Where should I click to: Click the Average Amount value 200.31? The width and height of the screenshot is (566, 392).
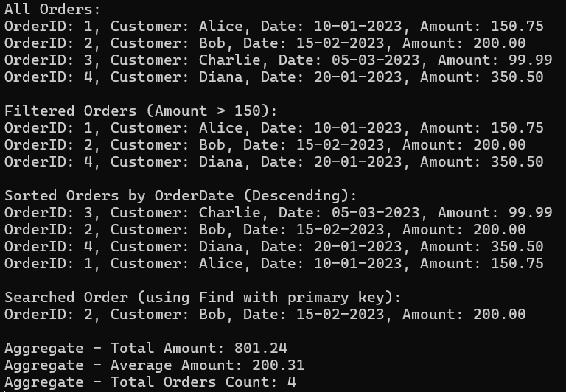tap(279, 365)
